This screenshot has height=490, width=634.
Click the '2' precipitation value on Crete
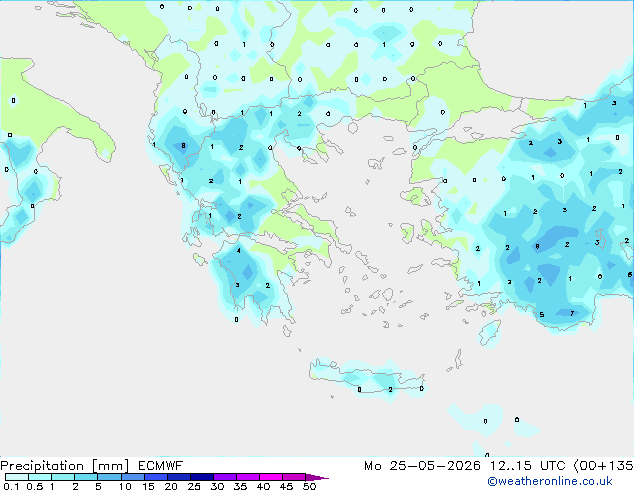[390, 390]
